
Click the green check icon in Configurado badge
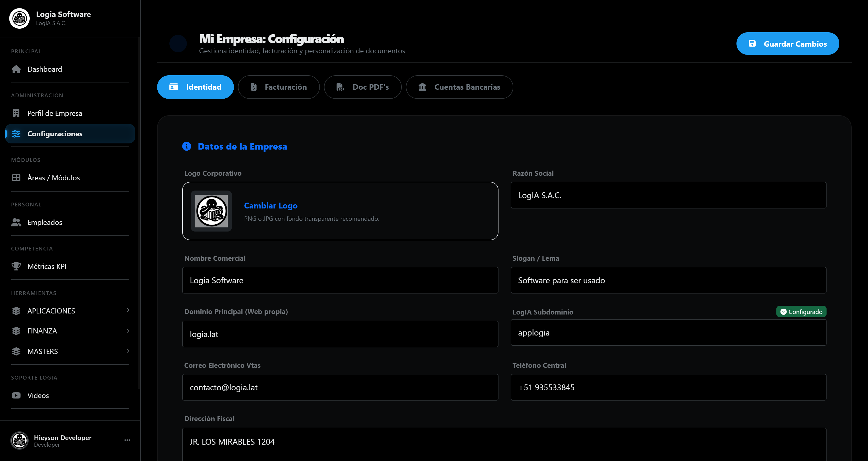(x=783, y=312)
